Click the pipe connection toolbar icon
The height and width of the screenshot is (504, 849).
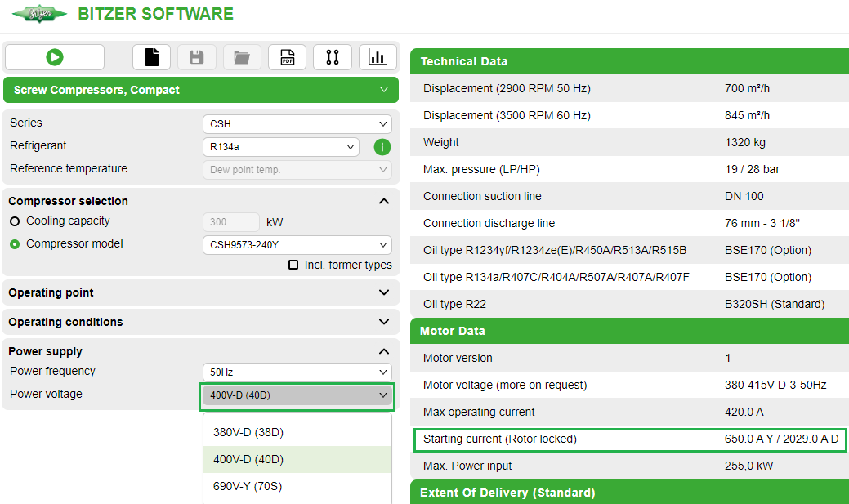pos(332,57)
